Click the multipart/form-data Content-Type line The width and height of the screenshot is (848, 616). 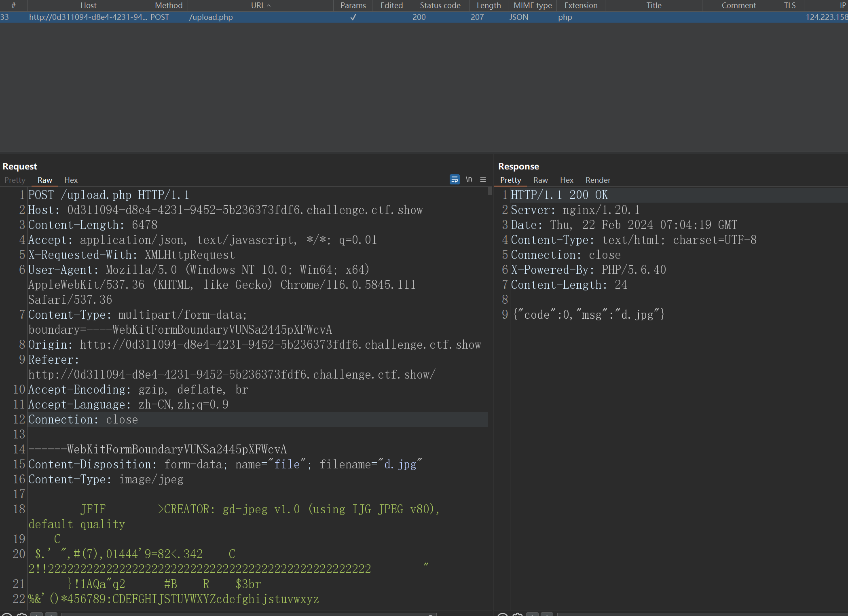tap(180, 322)
